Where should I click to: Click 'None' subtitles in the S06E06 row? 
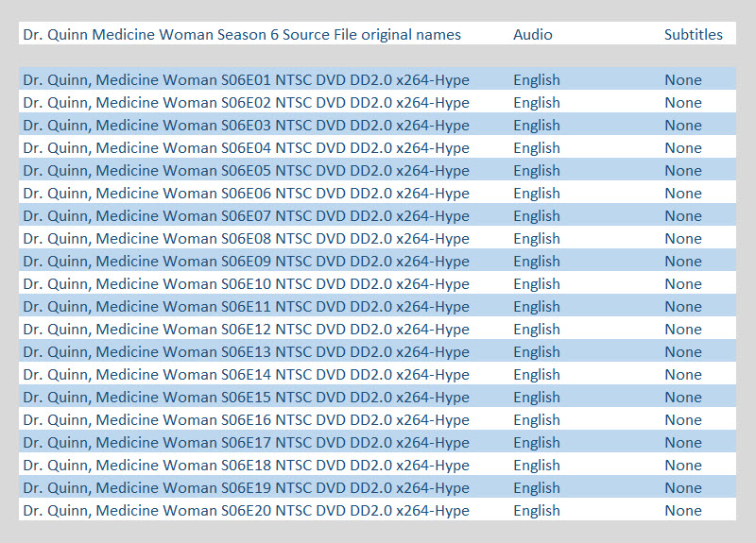[683, 193]
